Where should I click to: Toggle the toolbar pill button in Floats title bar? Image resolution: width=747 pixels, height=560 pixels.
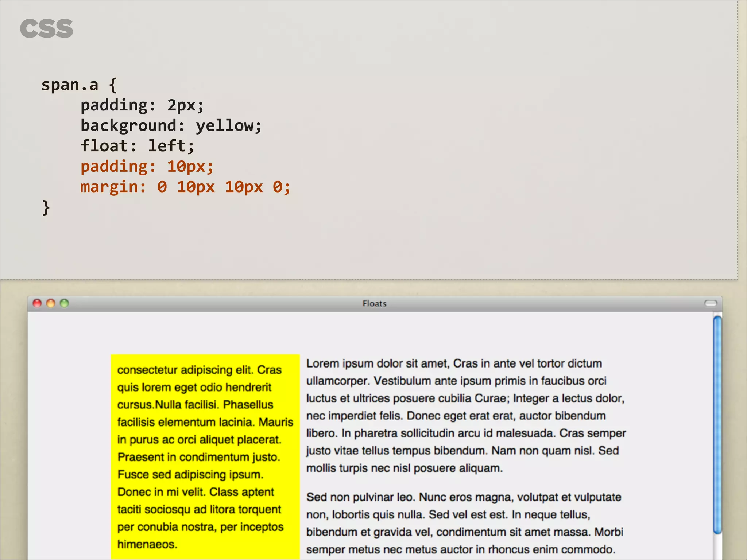click(x=711, y=303)
